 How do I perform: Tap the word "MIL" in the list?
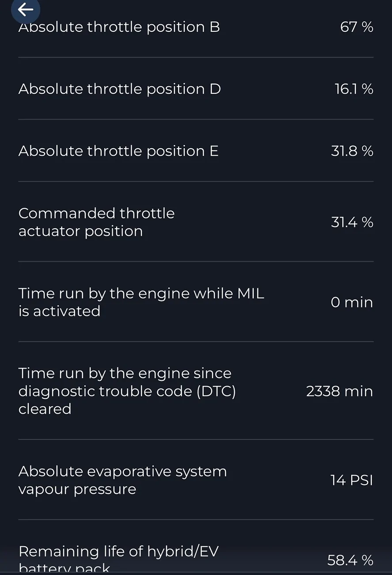[x=251, y=294]
